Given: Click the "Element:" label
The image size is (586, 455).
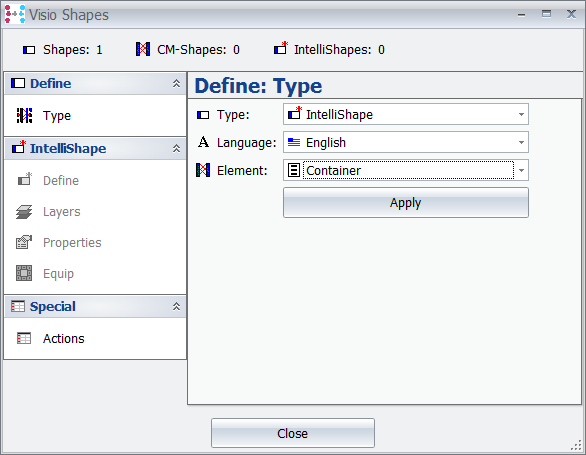Looking at the screenshot, I should [x=242, y=170].
